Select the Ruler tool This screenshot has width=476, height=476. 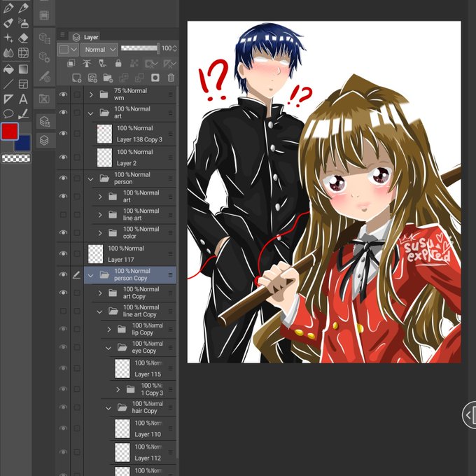coord(8,99)
